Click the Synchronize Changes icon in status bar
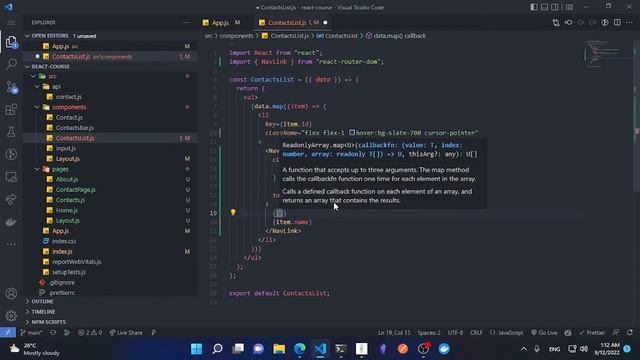The image size is (640, 360). pos(53,333)
